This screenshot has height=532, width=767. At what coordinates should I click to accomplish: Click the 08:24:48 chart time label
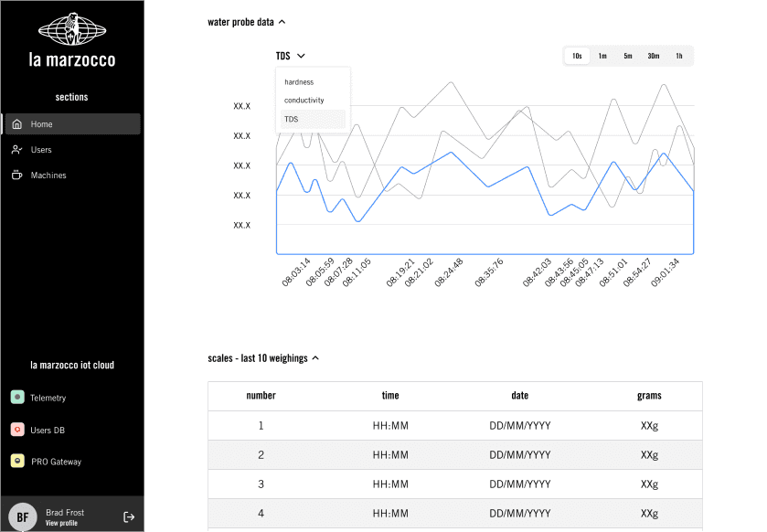click(449, 272)
